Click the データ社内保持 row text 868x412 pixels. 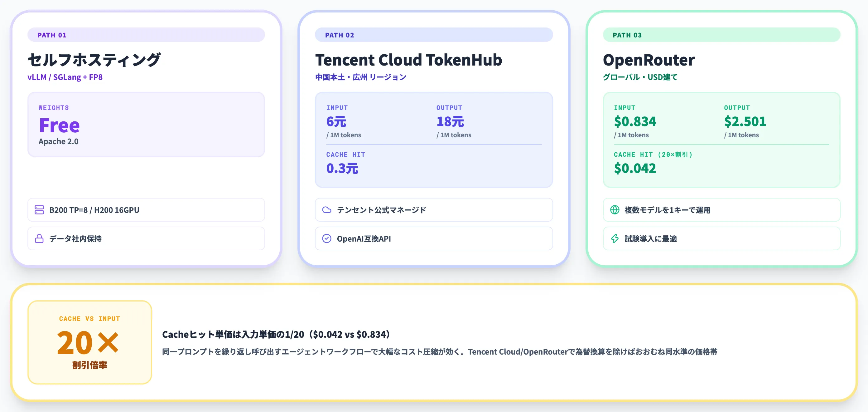point(75,238)
